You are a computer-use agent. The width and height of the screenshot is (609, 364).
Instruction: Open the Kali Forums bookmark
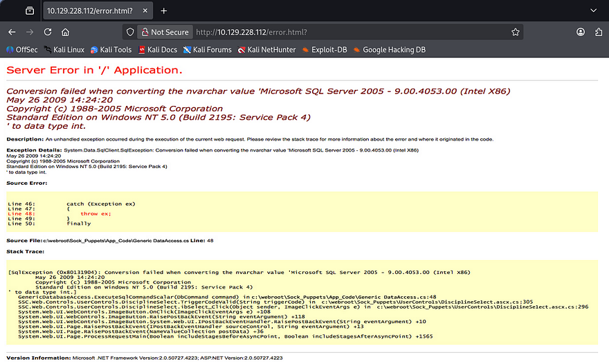(x=207, y=50)
